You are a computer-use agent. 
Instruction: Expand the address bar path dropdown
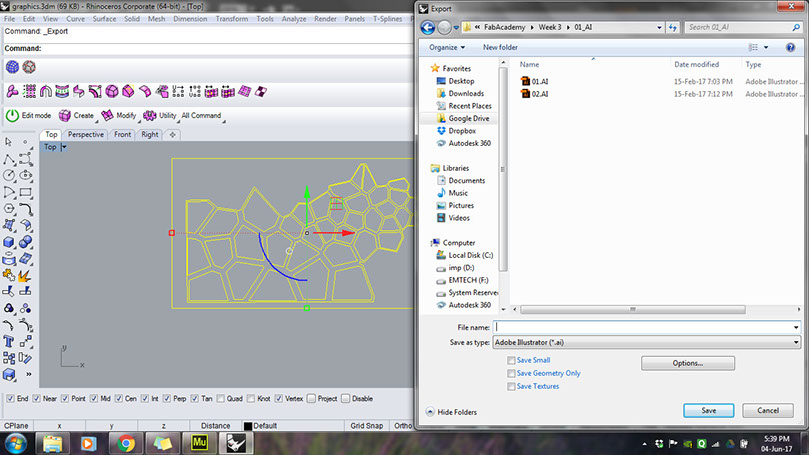[659, 27]
